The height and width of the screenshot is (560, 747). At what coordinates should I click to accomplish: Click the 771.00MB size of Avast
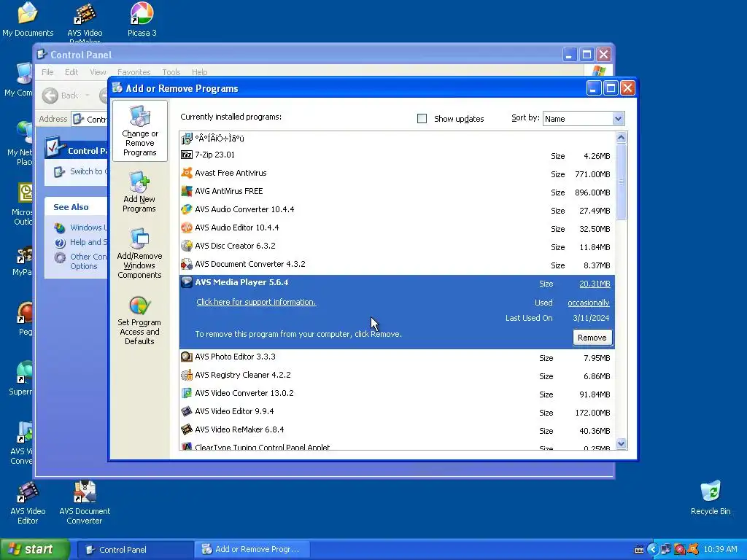pyautogui.click(x=592, y=174)
